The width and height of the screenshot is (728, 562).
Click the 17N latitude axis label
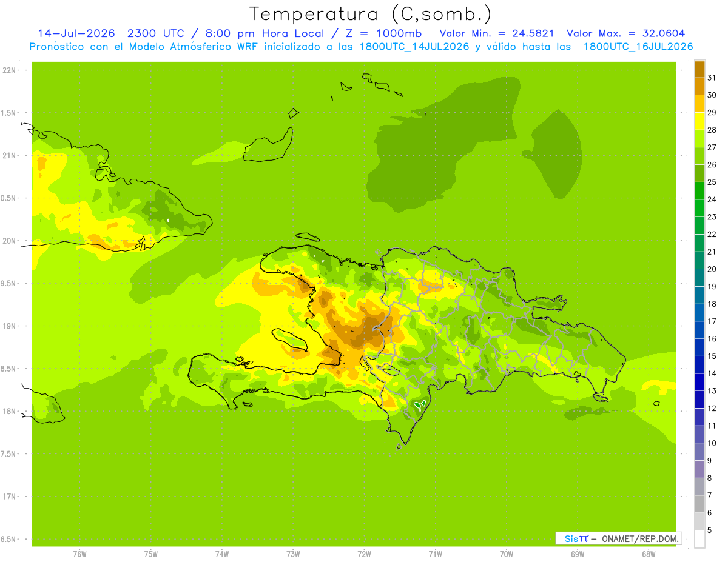(10, 497)
